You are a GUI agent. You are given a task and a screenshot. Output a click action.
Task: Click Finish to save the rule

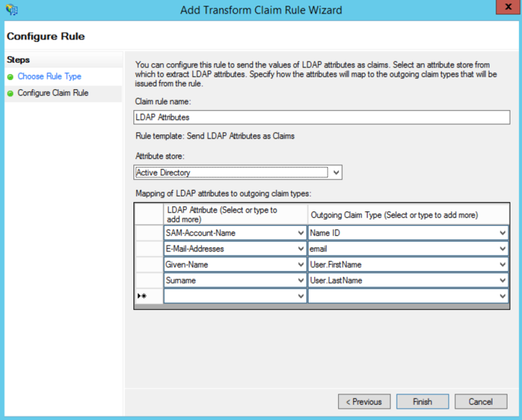tap(422, 401)
